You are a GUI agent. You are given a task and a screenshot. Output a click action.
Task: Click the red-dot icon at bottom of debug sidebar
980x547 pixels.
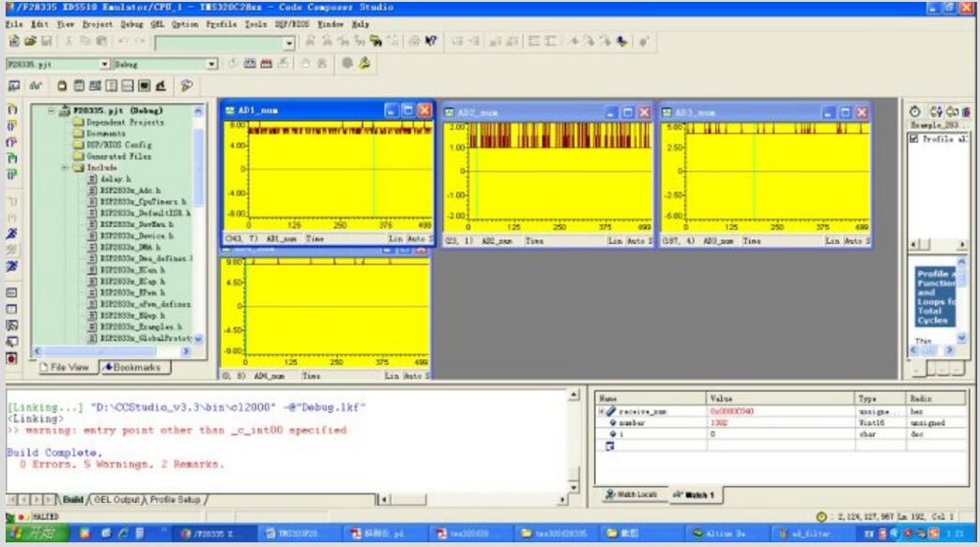pyautogui.click(x=12, y=358)
